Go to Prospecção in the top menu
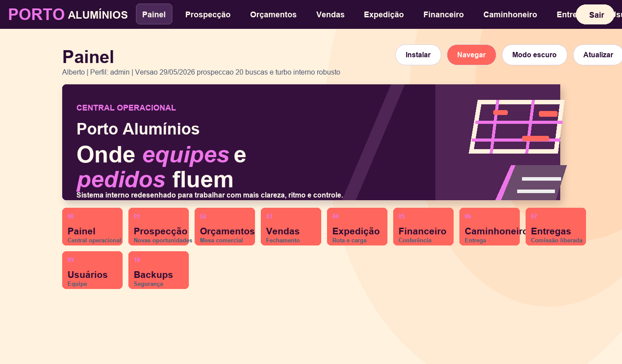The width and height of the screenshot is (622, 364). click(x=208, y=14)
